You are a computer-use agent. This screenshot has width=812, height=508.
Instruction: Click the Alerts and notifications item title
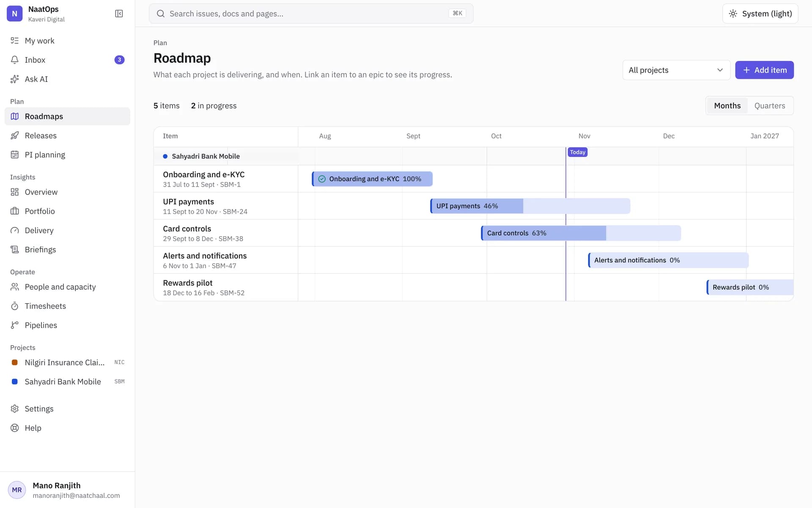(x=205, y=256)
